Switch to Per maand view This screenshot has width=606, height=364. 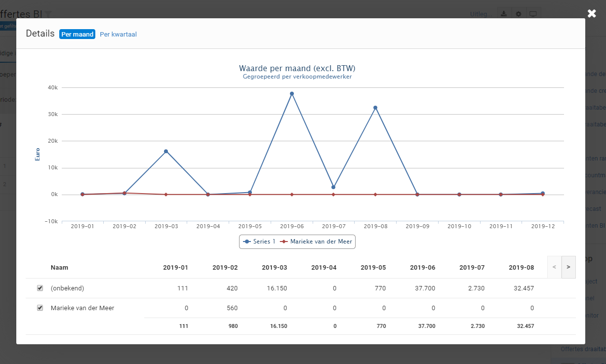coord(77,34)
